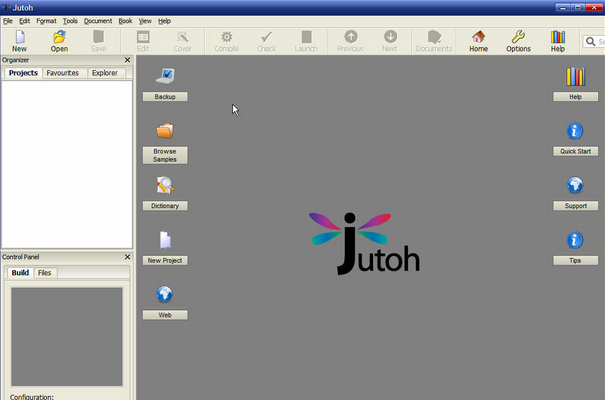Switch to the Explorer tab
The image size is (605, 400).
(x=105, y=73)
